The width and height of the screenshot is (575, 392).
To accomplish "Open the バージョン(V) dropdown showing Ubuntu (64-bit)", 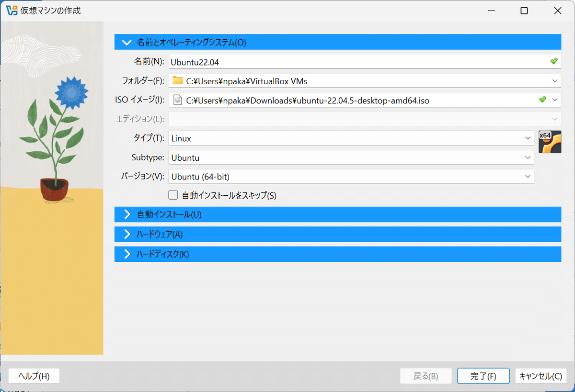I will coord(529,176).
